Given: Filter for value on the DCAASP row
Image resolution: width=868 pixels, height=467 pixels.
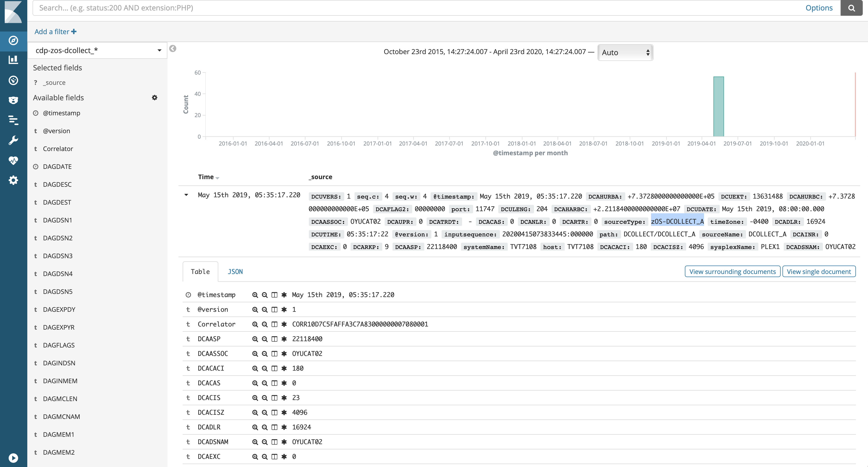Looking at the screenshot, I should tap(255, 339).
